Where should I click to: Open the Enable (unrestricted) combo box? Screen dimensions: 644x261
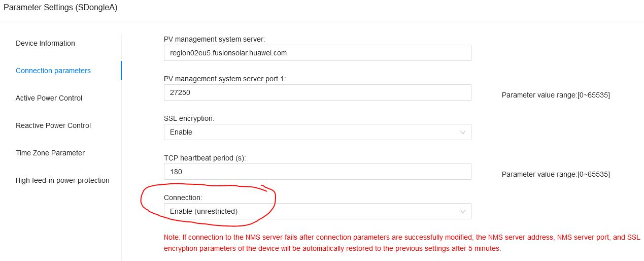(317, 211)
